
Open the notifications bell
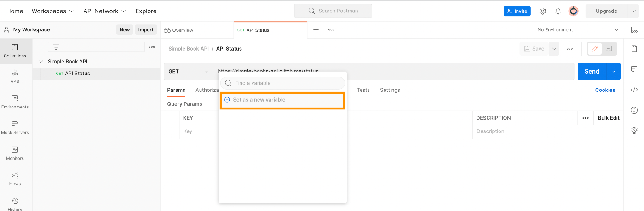[558, 11]
